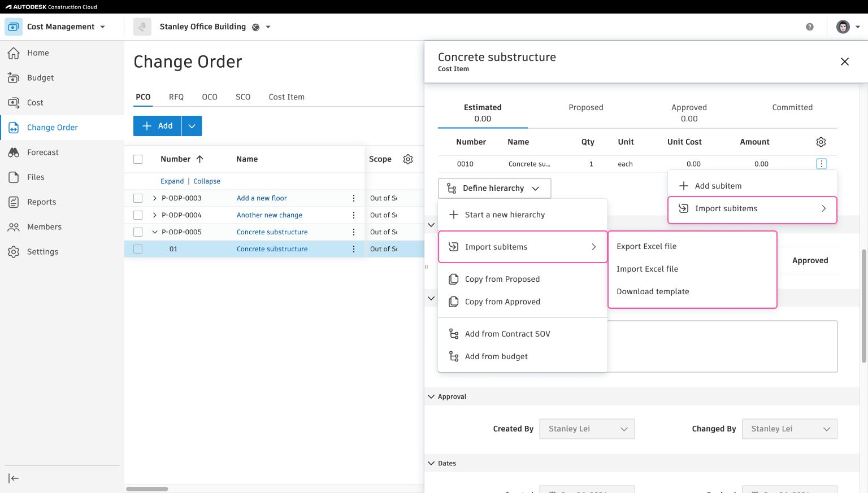This screenshot has height=493, width=868.
Task: Open the Another new change link
Action: pyautogui.click(x=269, y=215)
